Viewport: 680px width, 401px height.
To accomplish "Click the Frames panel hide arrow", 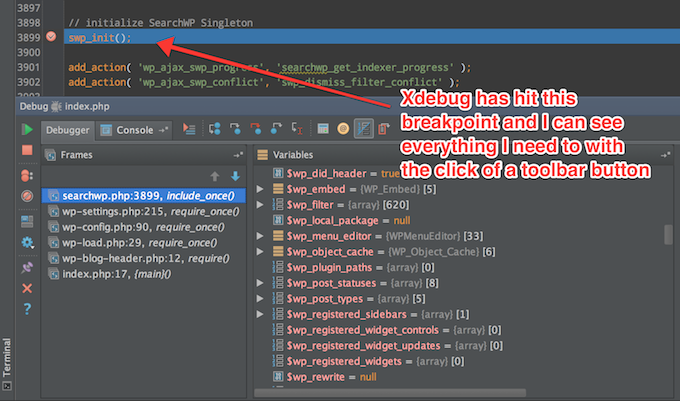I will point(238,155).
